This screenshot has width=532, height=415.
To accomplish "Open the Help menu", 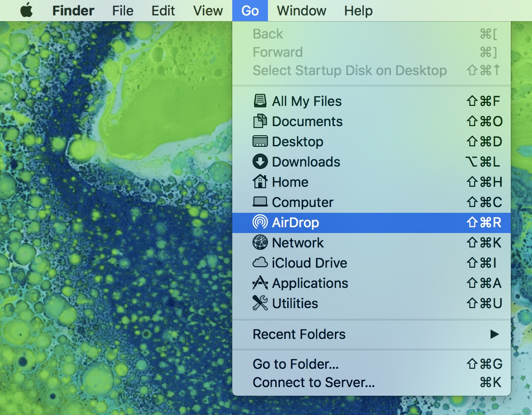I will (x=358, y=11).
